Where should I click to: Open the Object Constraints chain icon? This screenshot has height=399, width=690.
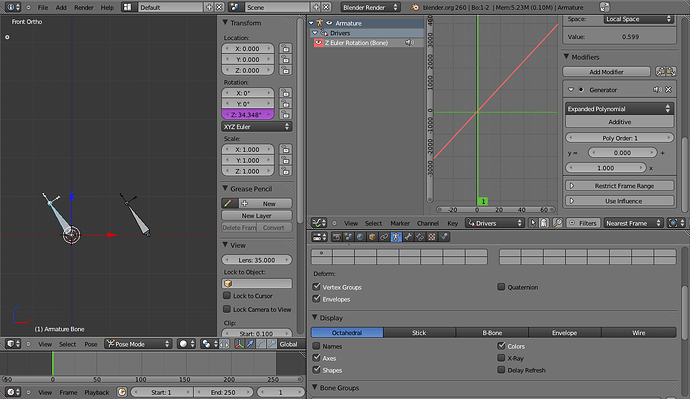(x=384, y=237)
